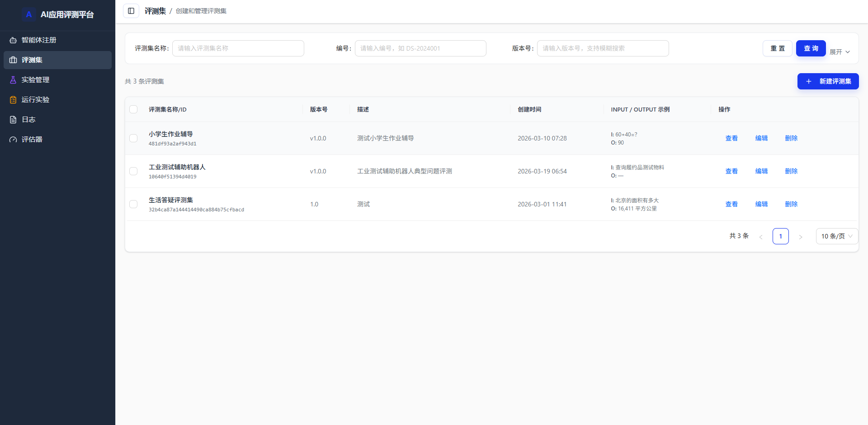This screenshot has height=425, width=868.
Task: View 生活答疑评测集 via 查看
Action: [731, 204]
